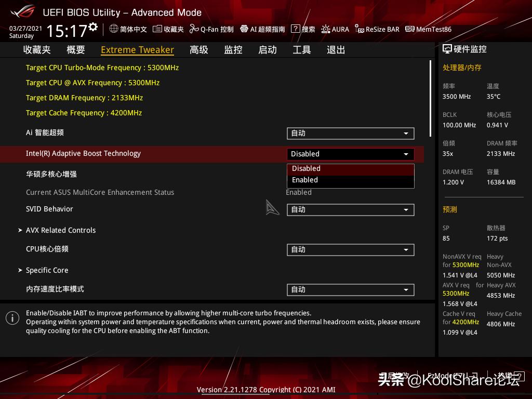The image size is (532, 399).
Task: Open the 内存速度比率模式 dropdown
Action: click(351, 290)
